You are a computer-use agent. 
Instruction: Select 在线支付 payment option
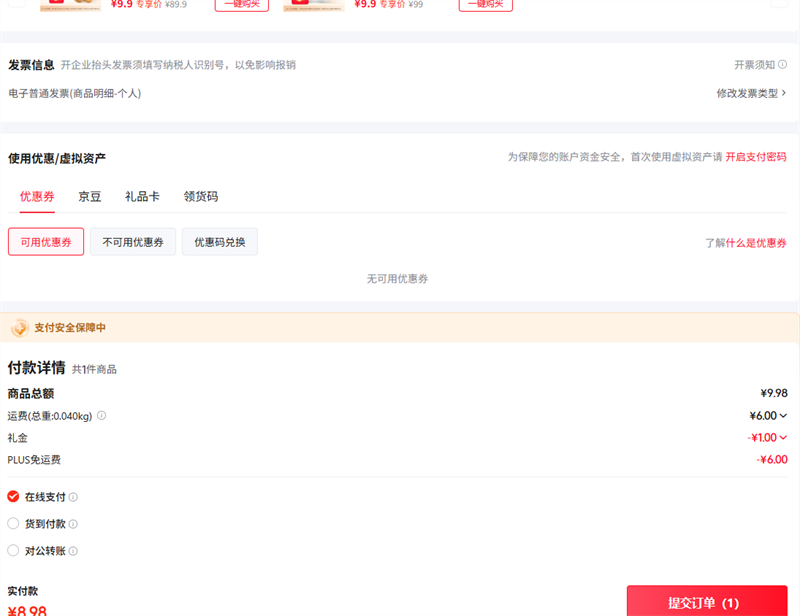(x=13, y=497)
